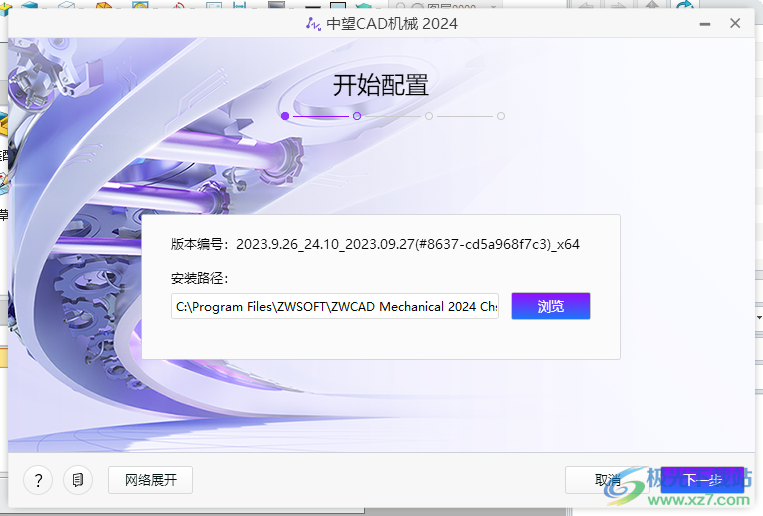This screenshot has width=763, height=516.
Task: Click the 网络展开 button
Action: coord(150,480)
